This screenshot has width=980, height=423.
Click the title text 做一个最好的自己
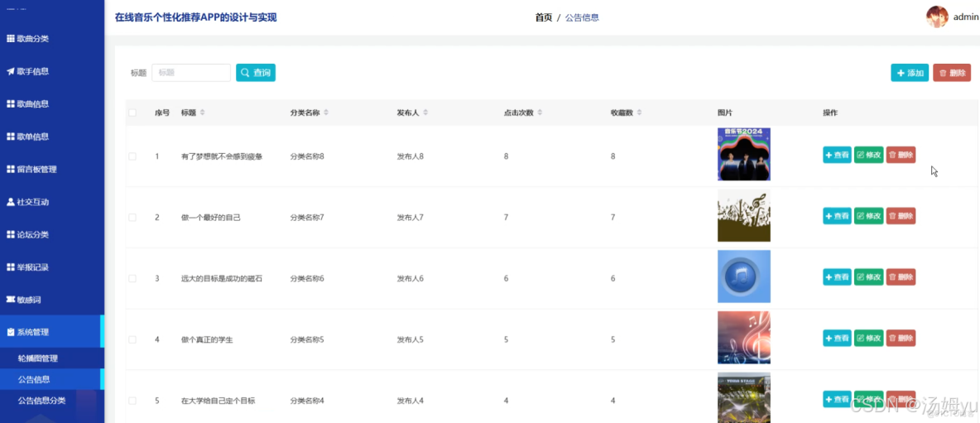[x=210, y=218]
